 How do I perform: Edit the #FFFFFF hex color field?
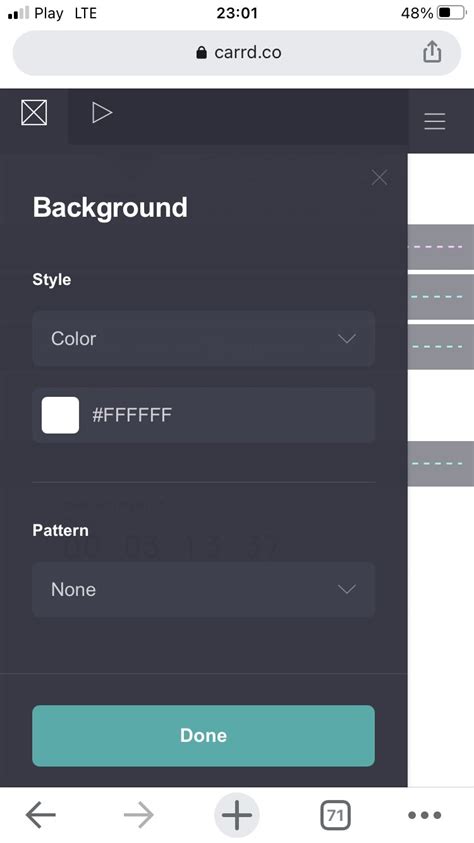coord(203,415)
